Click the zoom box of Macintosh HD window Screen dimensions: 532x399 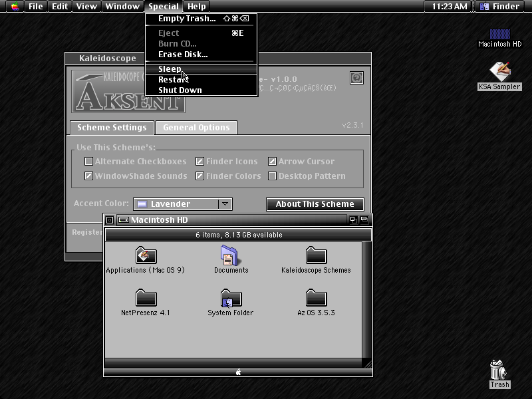pos(353,220)
